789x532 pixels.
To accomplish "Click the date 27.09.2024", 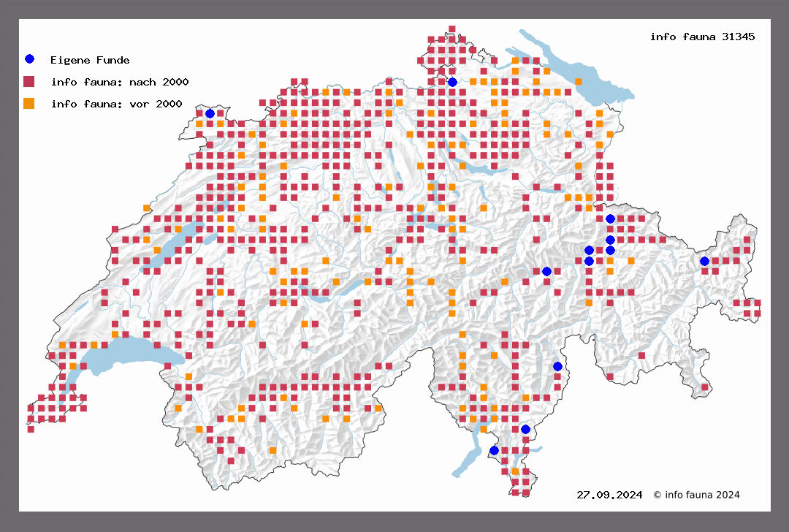I will [609, 495].
